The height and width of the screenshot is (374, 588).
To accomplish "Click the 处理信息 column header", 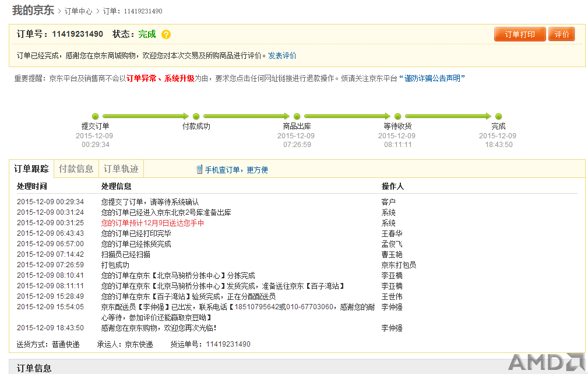I will click(x=116, y=186).
